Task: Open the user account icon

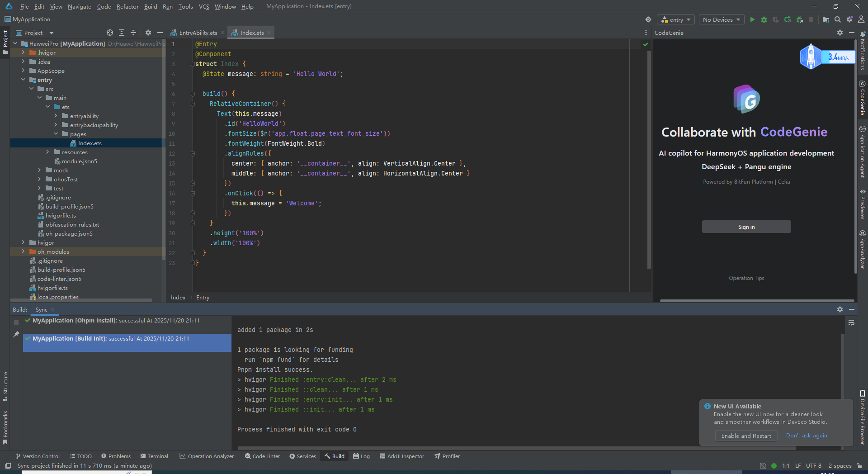Action: point(861,19)
